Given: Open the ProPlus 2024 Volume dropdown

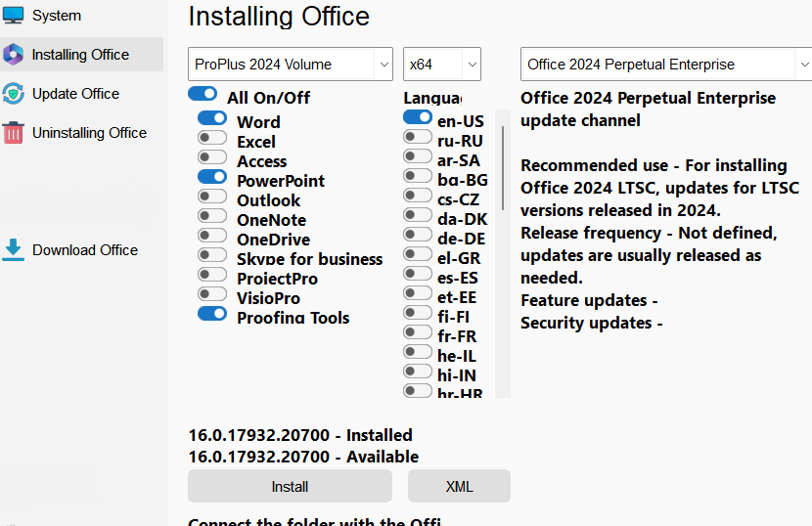Looking at the screenshot, I should pyautogui.click(x=291, y=65).
